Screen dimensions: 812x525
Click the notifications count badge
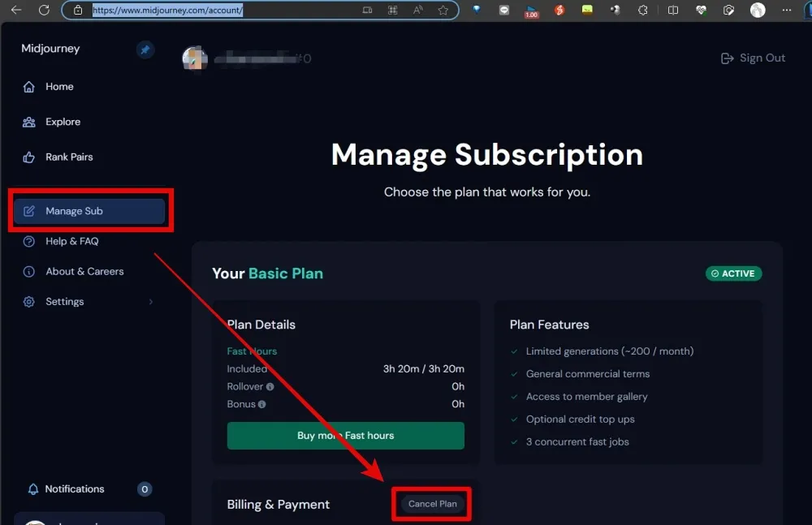pos(145,489)
